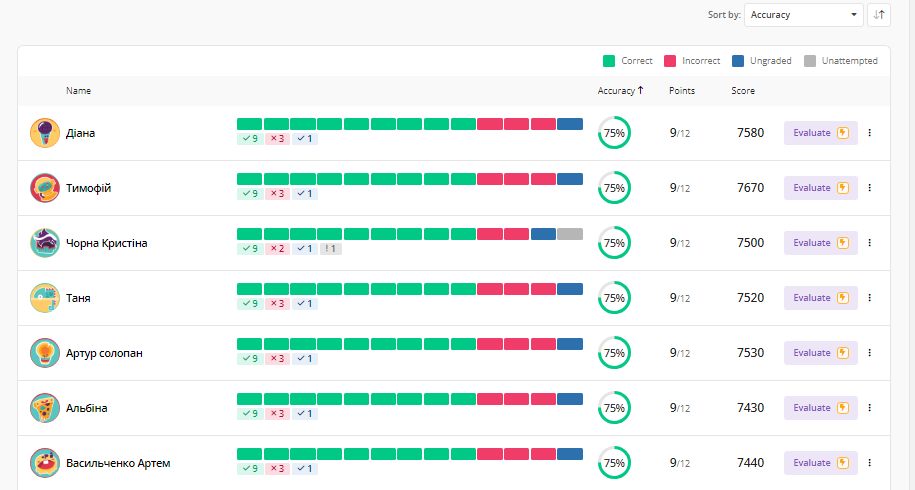This screenshot has width=915, height=490.
Task: Click the Score column header
Action: click(743, 91)
